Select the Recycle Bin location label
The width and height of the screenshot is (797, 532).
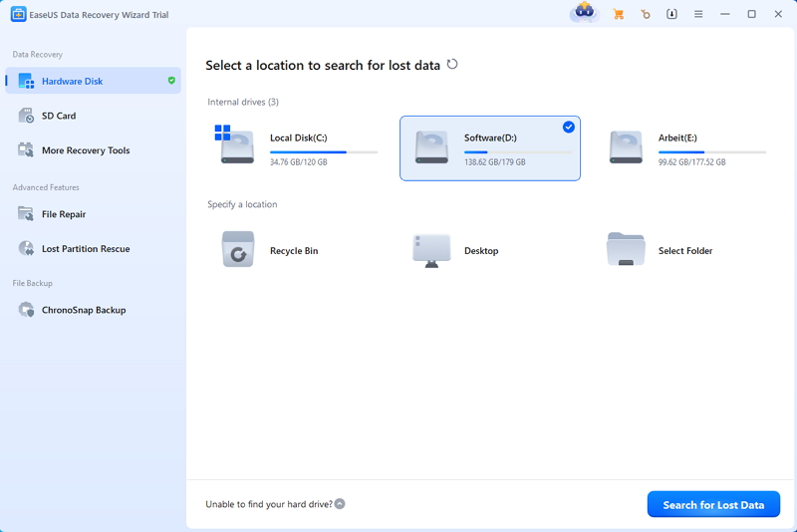pos(294,250)
